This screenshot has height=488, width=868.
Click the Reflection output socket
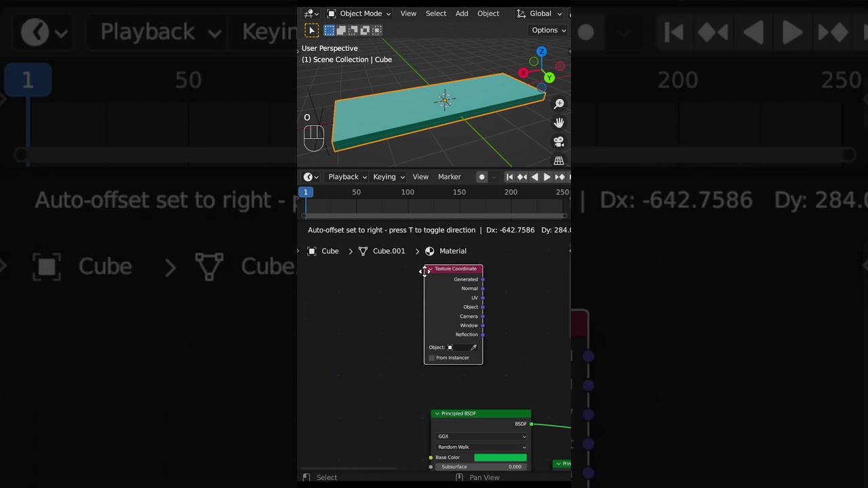[482, 335]
